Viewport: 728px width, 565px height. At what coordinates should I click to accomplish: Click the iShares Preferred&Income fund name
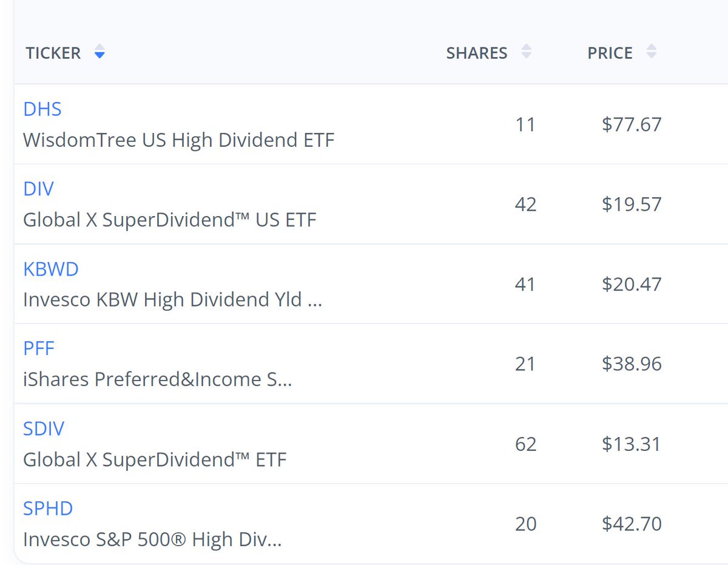point(158,379)
